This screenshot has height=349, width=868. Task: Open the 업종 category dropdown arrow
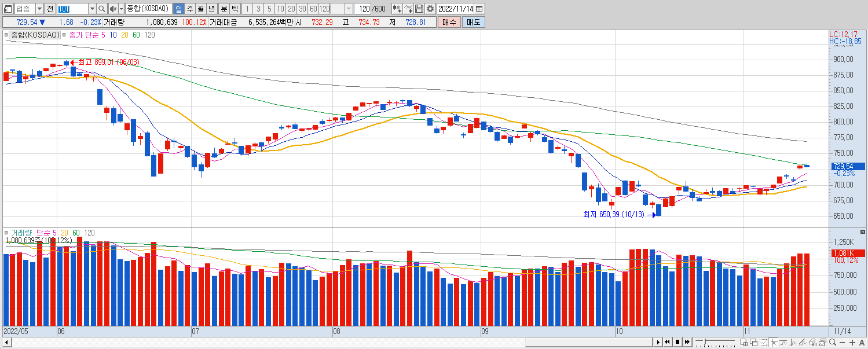[x=39, y=9]
